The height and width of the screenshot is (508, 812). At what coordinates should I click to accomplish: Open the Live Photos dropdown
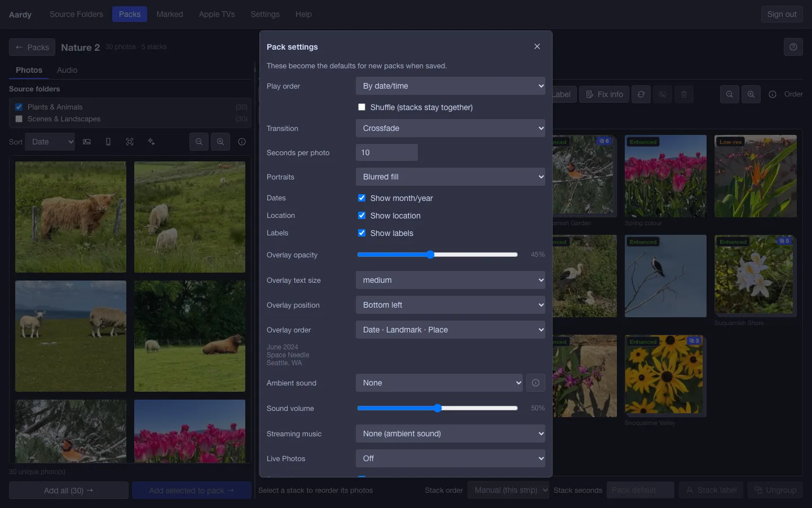451,458
